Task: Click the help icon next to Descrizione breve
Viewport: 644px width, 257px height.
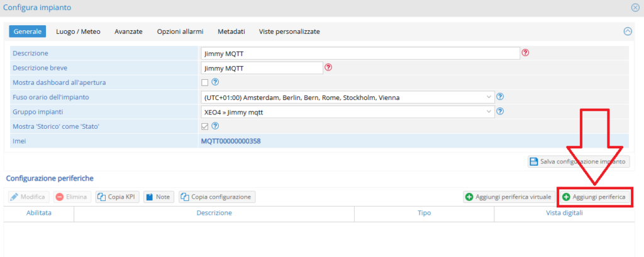Action: [328, 68]
